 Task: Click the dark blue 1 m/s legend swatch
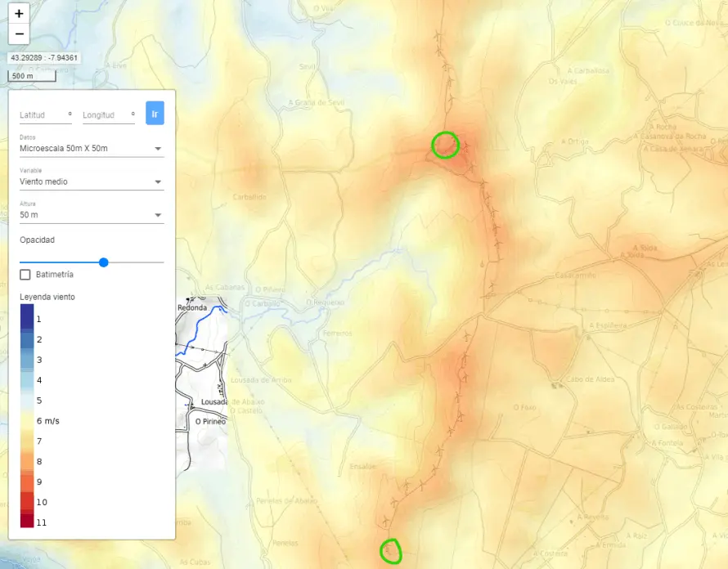[x=27, y=316]
